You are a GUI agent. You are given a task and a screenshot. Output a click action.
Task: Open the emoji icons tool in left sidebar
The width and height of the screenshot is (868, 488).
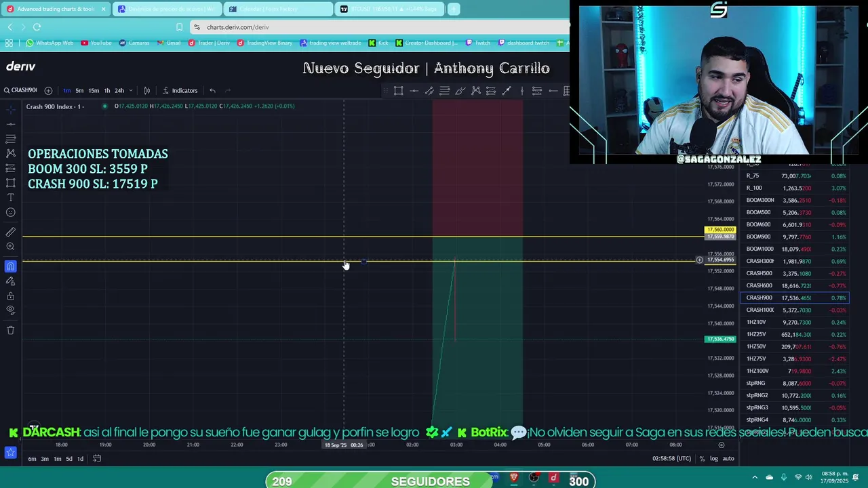10,212
